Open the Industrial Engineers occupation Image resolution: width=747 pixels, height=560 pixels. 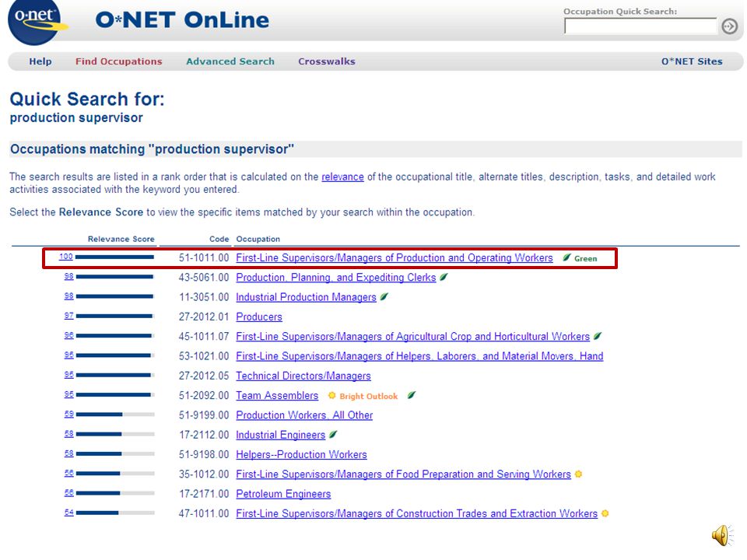tap(281, 435)
